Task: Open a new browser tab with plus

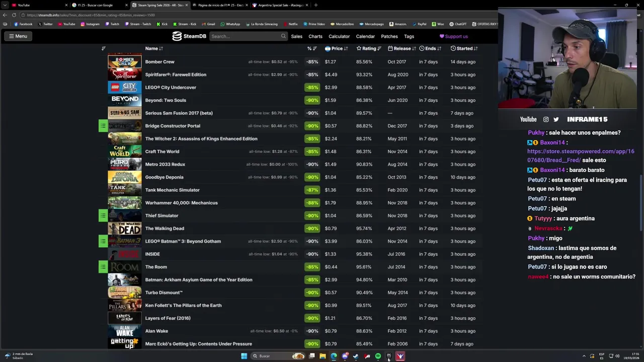Action: (x=315, y=5)
